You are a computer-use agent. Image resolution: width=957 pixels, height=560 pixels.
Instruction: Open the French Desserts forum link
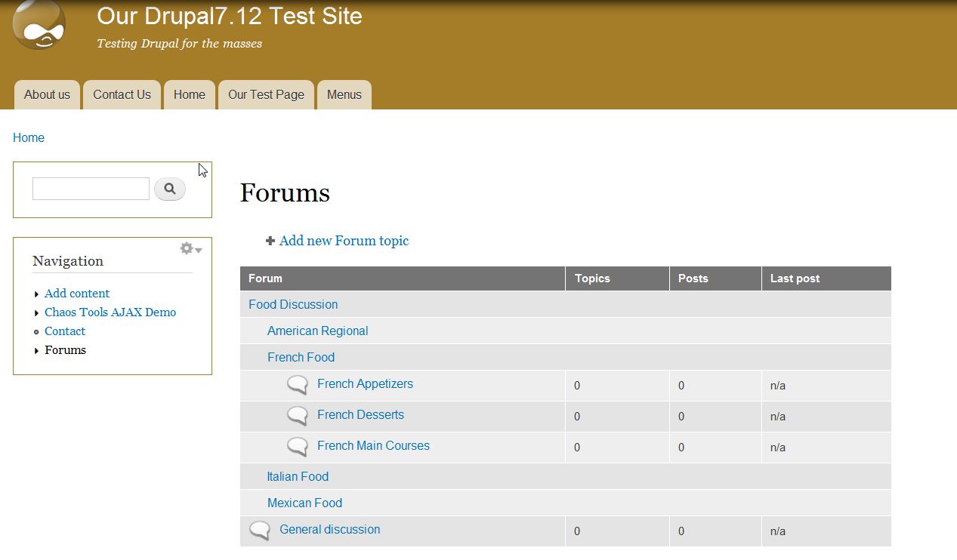click(x=360, y=414)
